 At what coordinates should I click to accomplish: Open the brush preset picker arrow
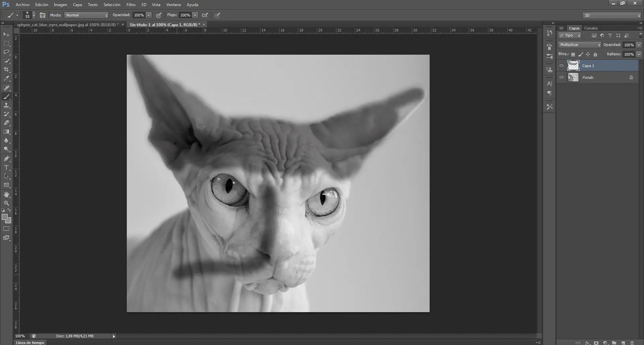(34, 15)
